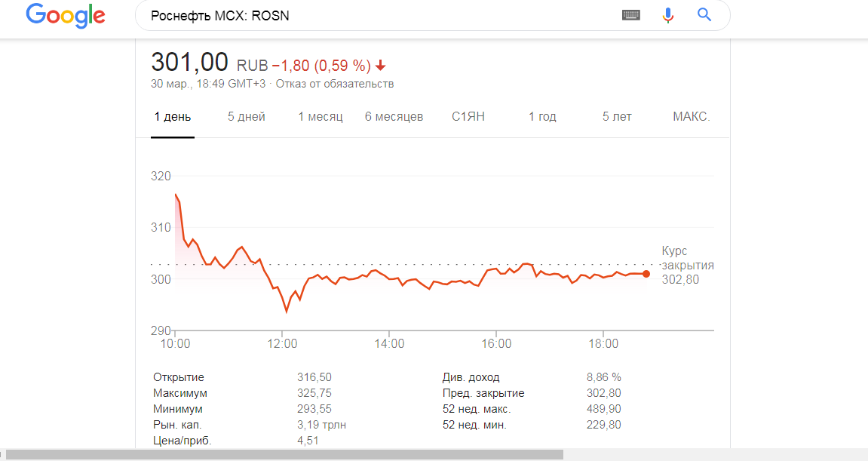The image size is (868, 461).
Task: Click the Открытие value 316,50
Action: [x=314, y=377]
